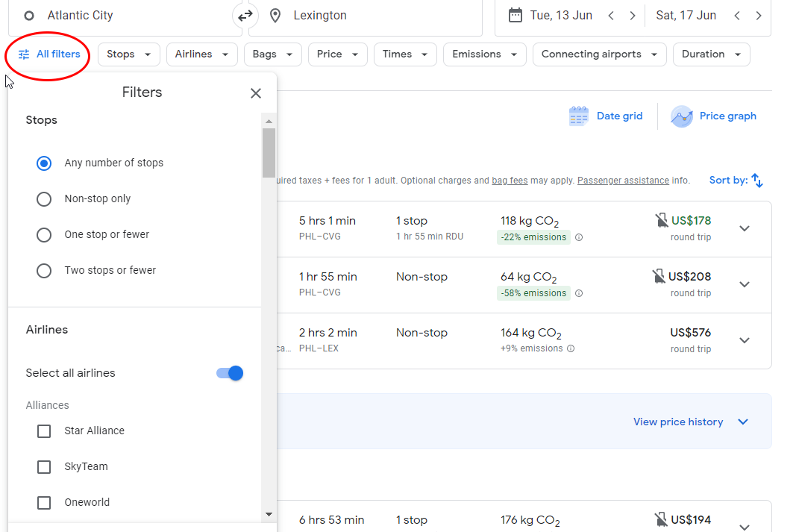The width and height of the screenshot is (796, 532).
Task: Open the Passenger assistance link
Action: click(x=622, y=181)
